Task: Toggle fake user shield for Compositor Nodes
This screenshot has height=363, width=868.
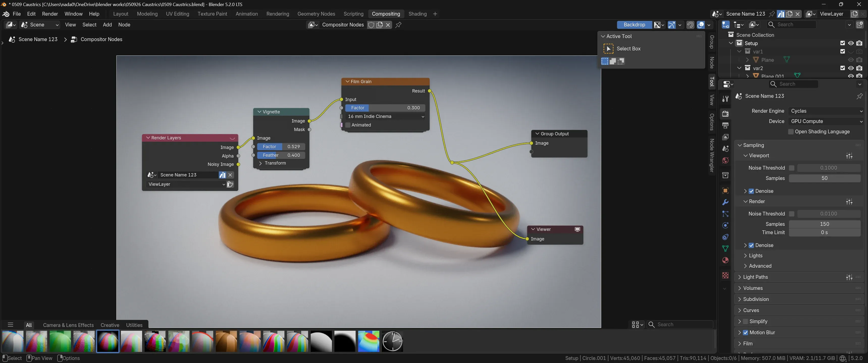Action: point(371,24)
